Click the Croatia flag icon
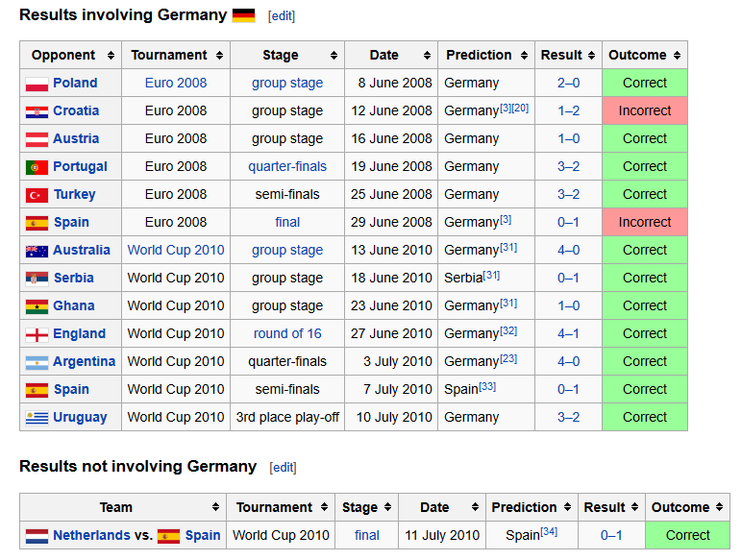The width and height of the screenshot is (742, 560). [x=37, y=111]
